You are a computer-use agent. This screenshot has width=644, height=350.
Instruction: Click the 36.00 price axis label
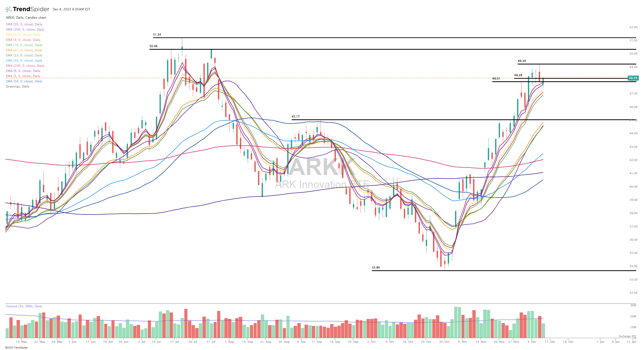tap(633, 240)
